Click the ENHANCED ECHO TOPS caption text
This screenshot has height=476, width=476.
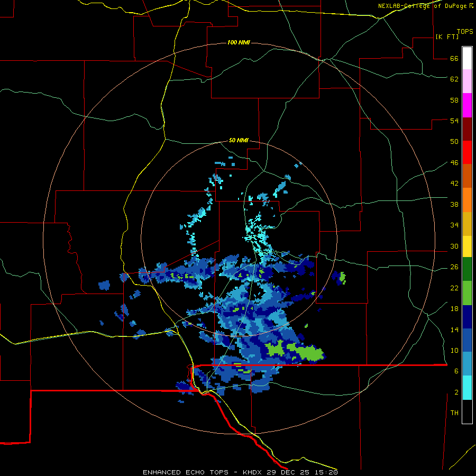[186, 472]
